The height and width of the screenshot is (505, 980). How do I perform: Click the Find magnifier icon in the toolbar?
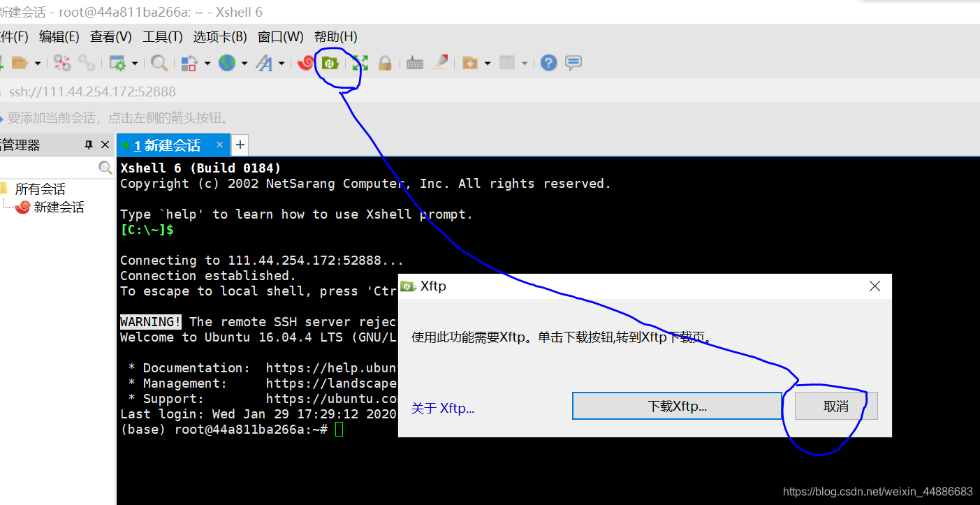159,64
